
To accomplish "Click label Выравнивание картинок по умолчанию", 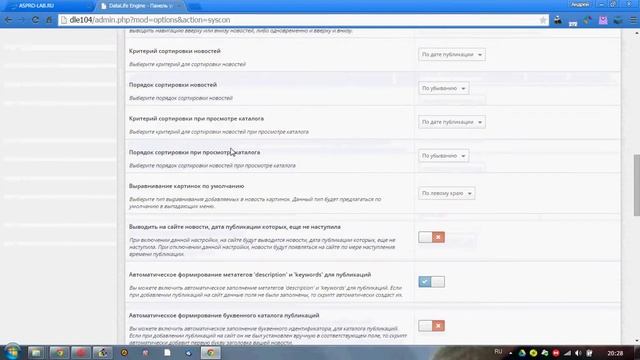I will [x=187, y=186].
